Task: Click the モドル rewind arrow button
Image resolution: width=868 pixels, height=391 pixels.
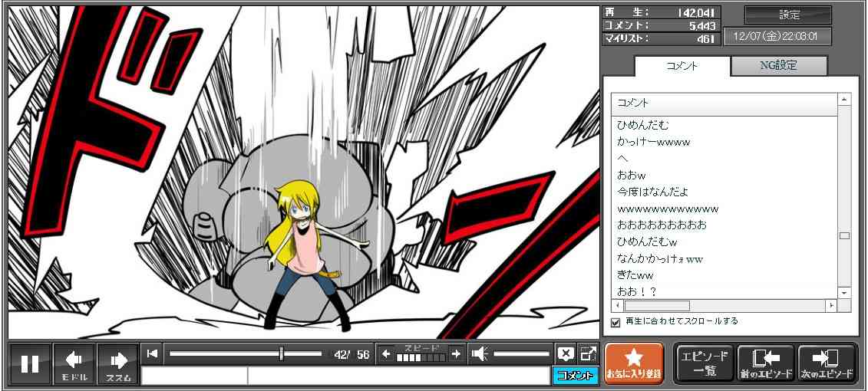Action: (x=74, y=363)
